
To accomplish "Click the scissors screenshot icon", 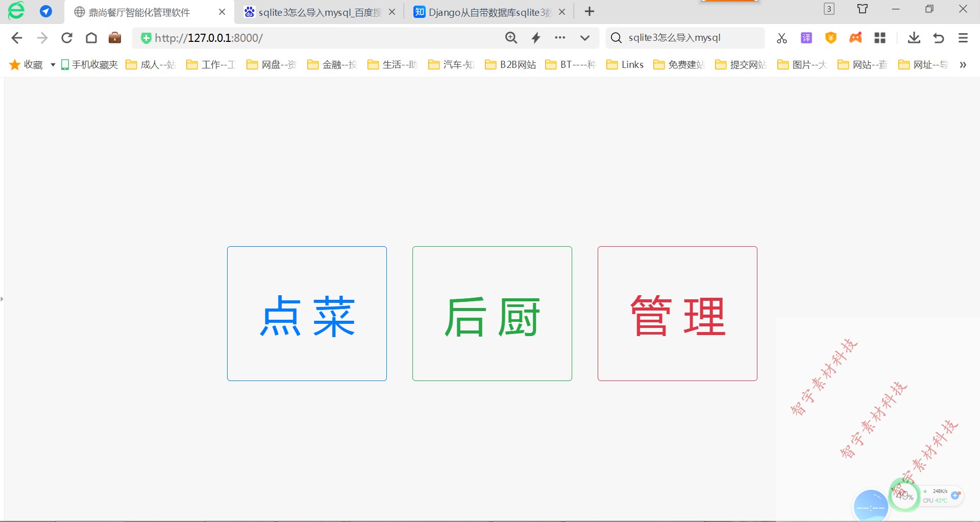I will pos(781,38).
